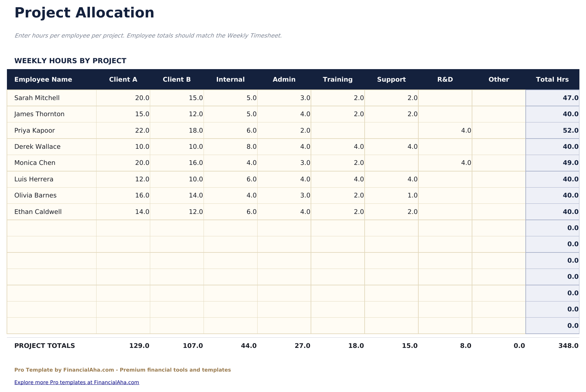Click the Total Hrs column header
586x392 pixels.
(x=552, y=79)
